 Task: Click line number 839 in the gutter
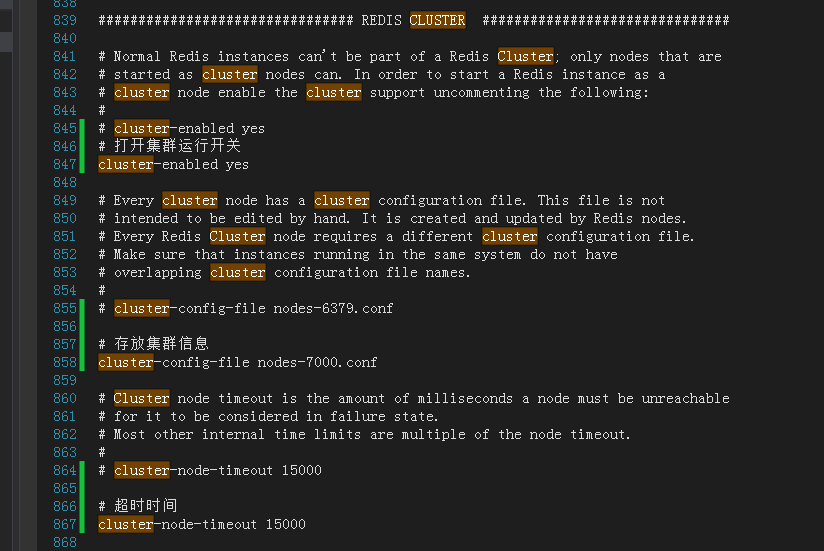(x=64, y=20)
